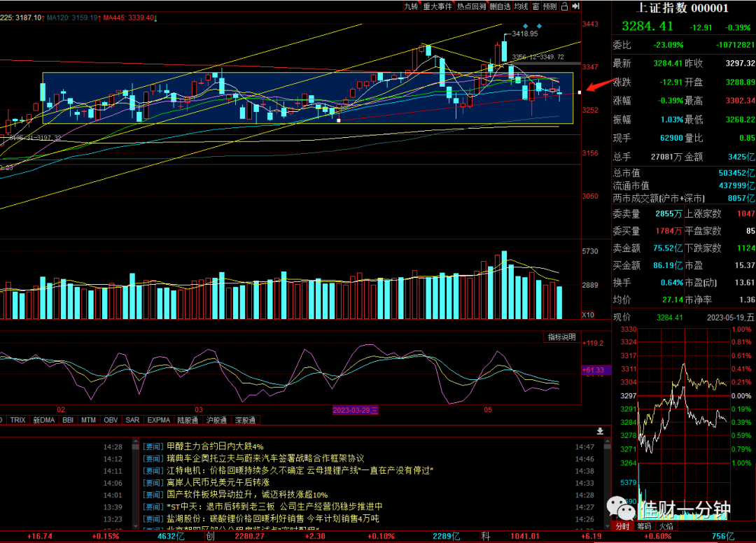Select the 筹码 chip distribution tab
Viewport: 756px width, 543px height.
tap(644, 526)
